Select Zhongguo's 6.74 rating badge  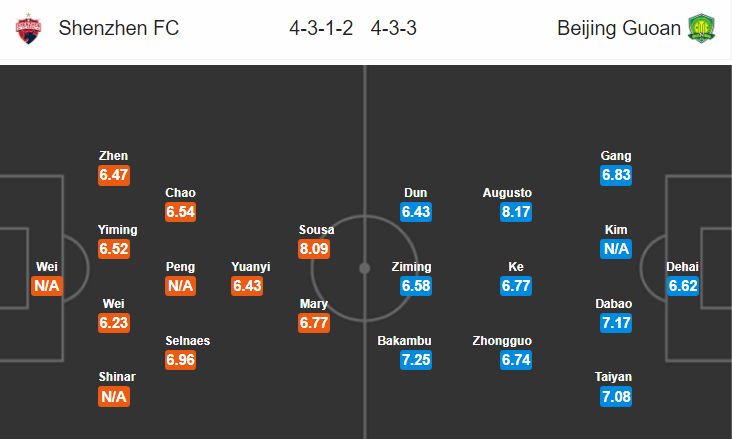[x=516, y=360]
